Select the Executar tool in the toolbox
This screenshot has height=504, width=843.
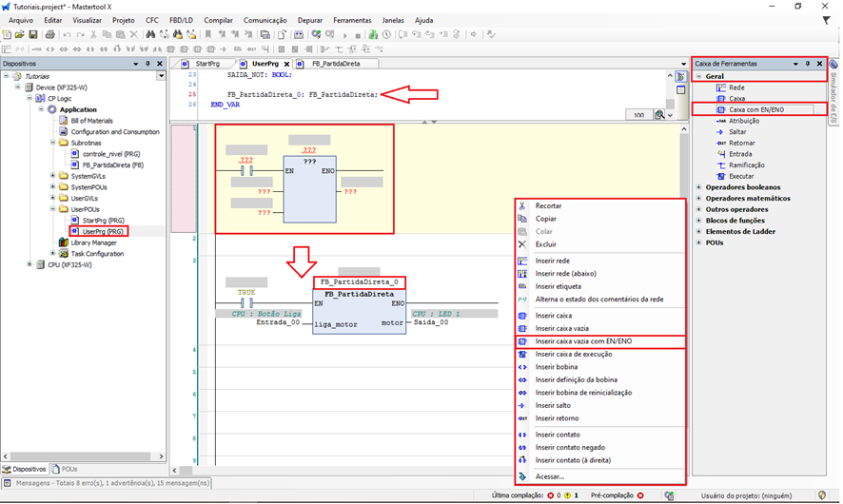tap(741, 176)
